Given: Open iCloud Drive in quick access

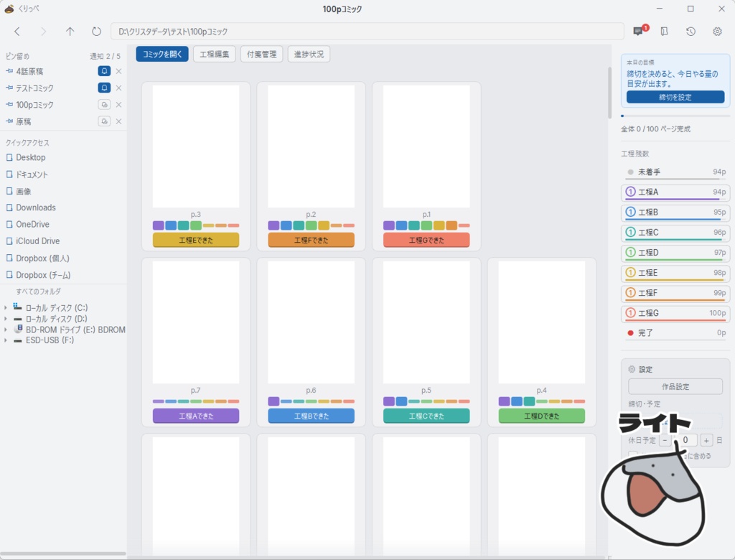Looking at the screenshot, I should (37, 241).
